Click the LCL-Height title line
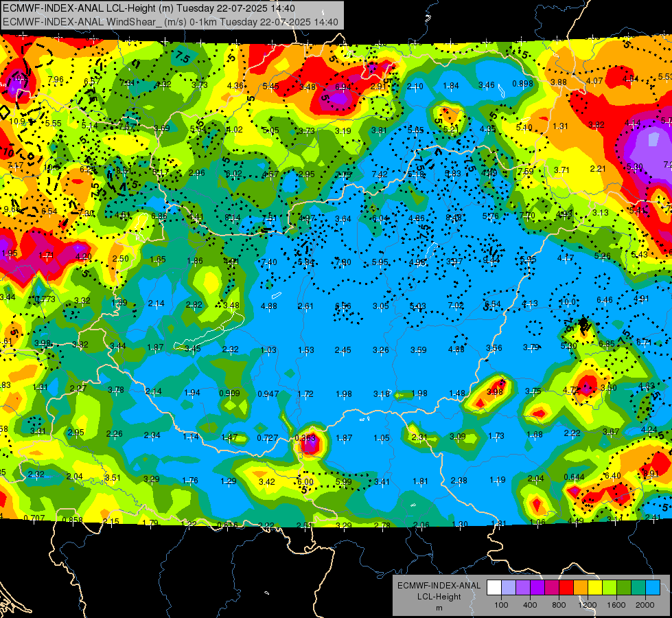This screenshot has width=672, height=618. click(x=149, y=8)
